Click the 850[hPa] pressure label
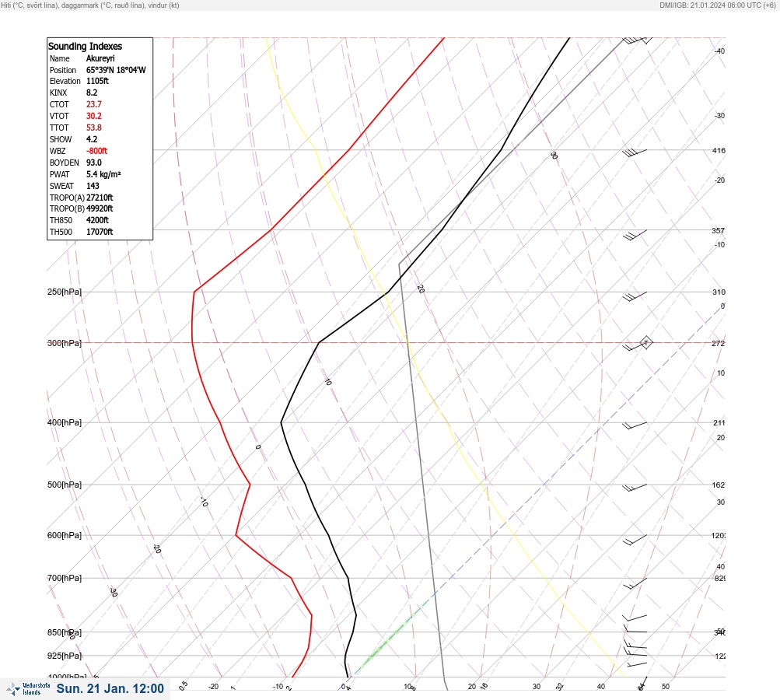Viewport: 780px width, 700px height. [65, 632]
